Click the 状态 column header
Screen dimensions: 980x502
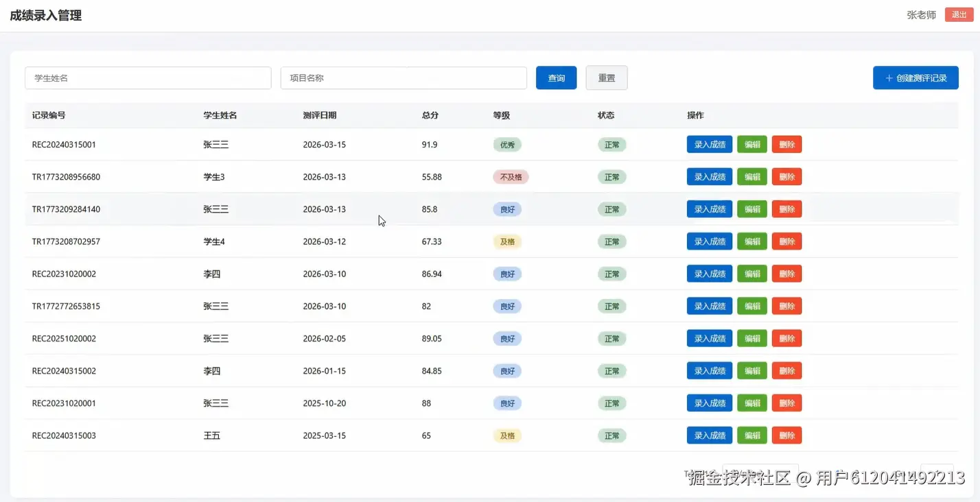click(x=606, y=115)
